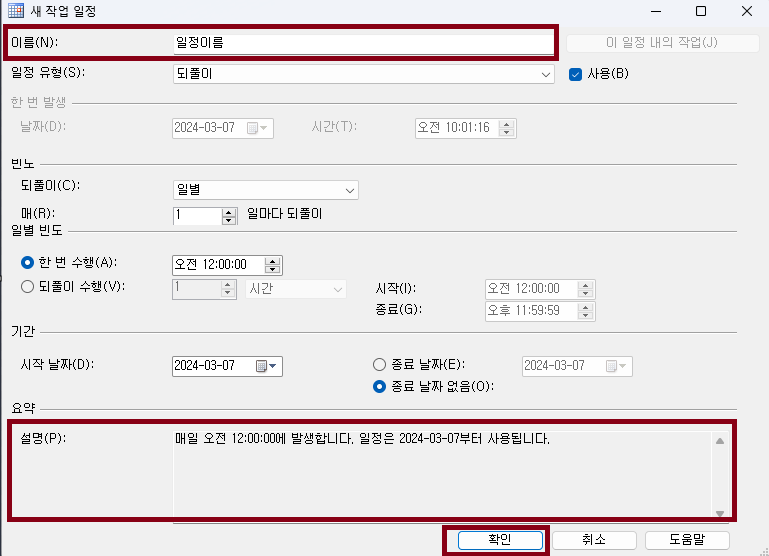The image size is (769, 556).
Task: Open the 시작 날짜(D) calendar dropdown
Action: (267, 366)
